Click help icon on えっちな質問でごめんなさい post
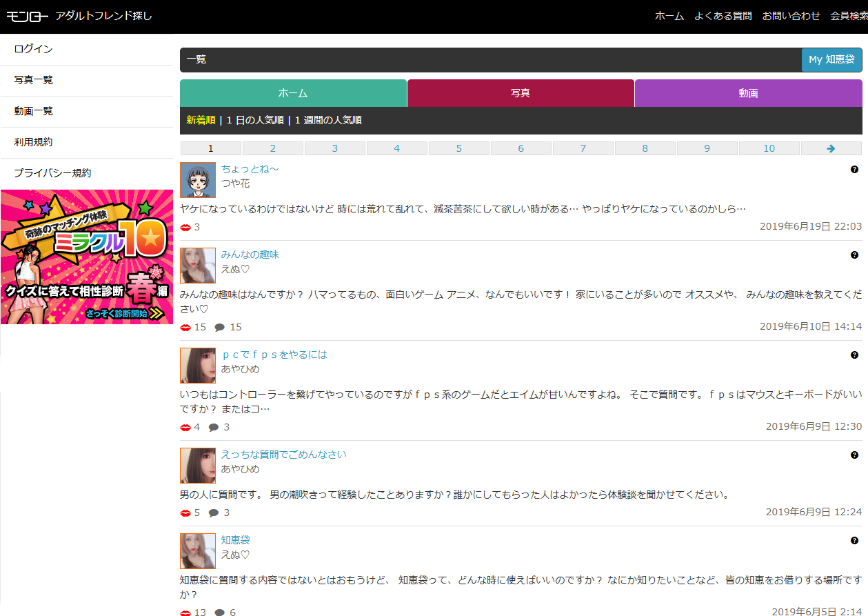This screenshot has height=616, width=868. click(x=855, y=455)
